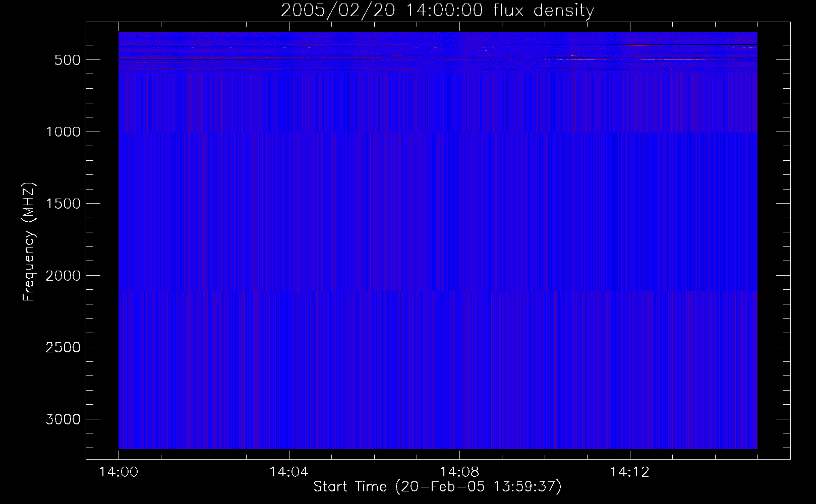
Task: Click the 14:12 time tick label
Action: [x=629, y=472]
